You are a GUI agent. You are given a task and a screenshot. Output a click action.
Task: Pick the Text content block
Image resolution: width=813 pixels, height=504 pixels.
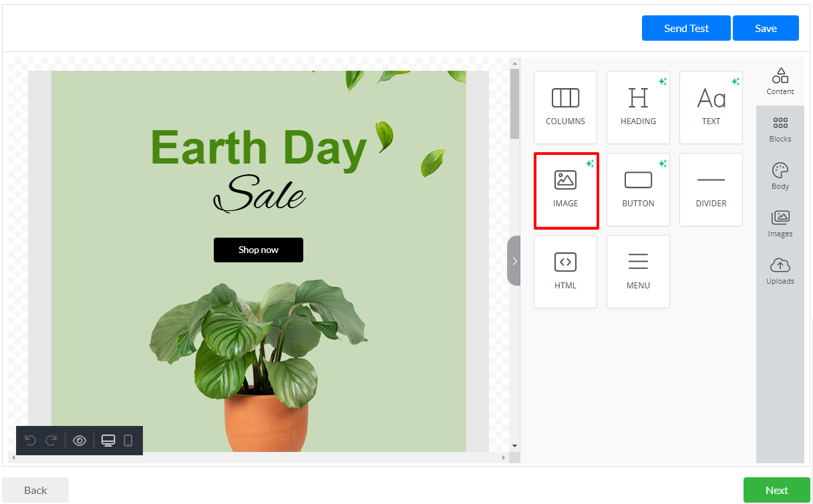(711, 107)
